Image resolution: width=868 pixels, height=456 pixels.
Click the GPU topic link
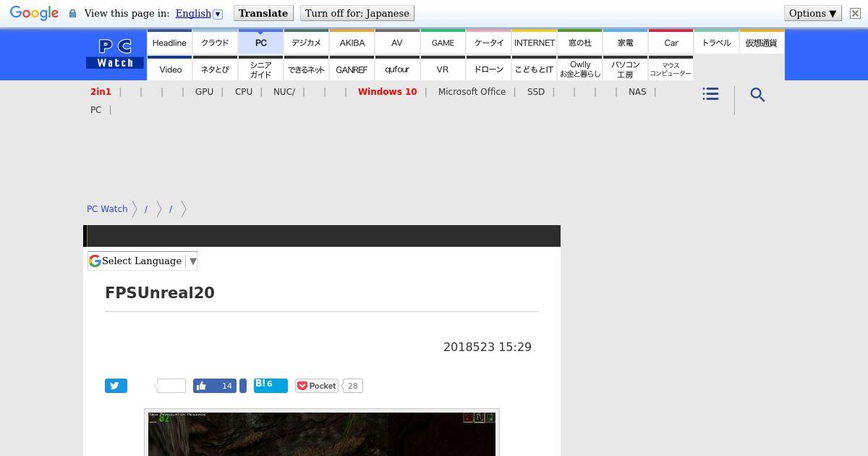pos(204,92)
